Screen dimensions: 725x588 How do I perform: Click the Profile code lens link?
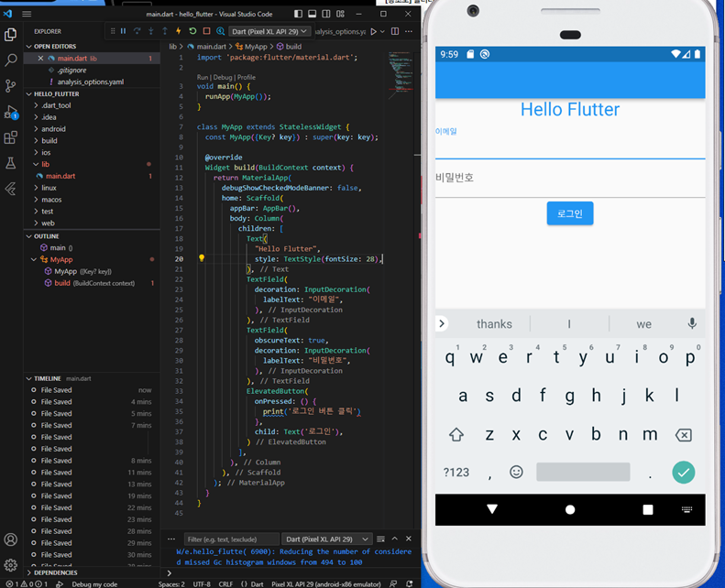click(x=246, y=77)
